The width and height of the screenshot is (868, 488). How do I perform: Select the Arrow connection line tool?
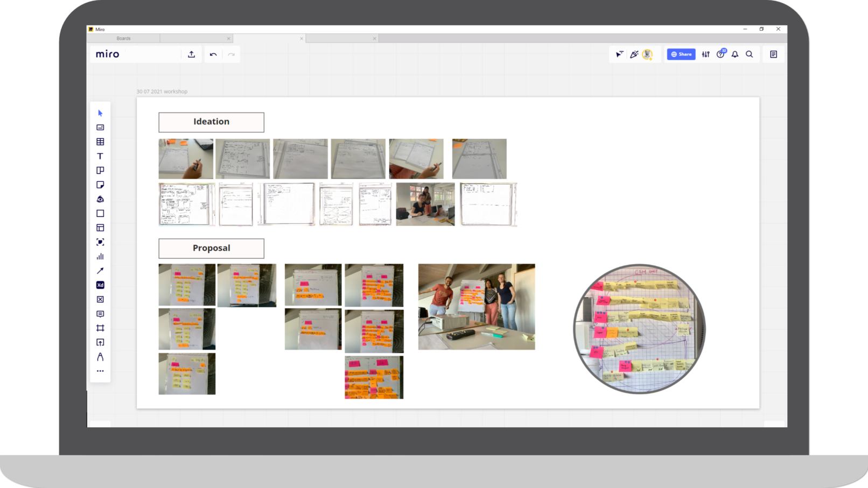(100, 271)
